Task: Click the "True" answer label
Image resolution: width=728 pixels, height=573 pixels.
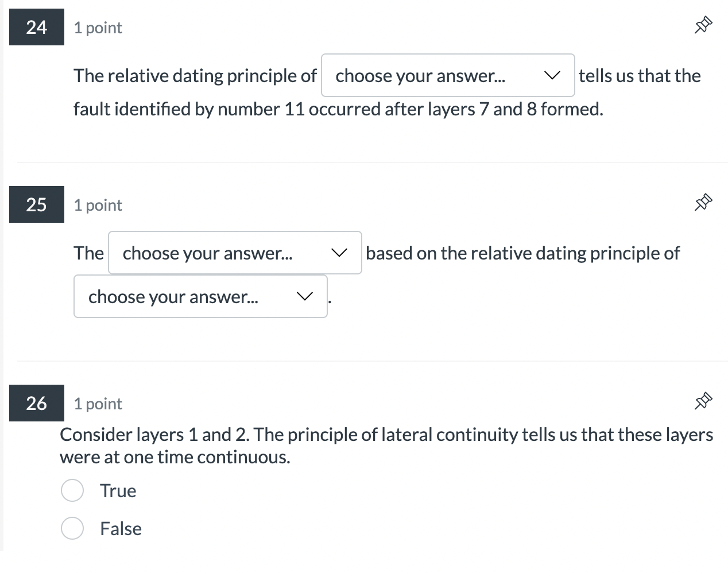Action: [118, 491]
